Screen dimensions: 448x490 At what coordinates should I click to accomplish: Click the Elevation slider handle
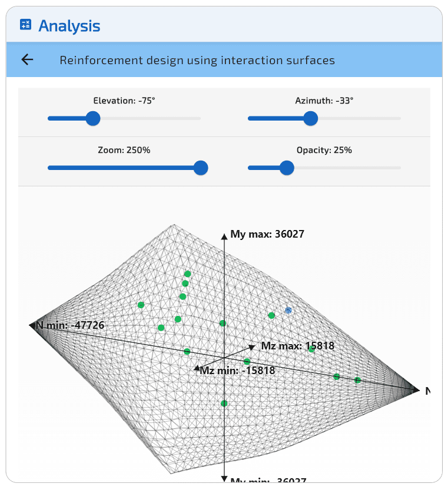coord(92,118)
